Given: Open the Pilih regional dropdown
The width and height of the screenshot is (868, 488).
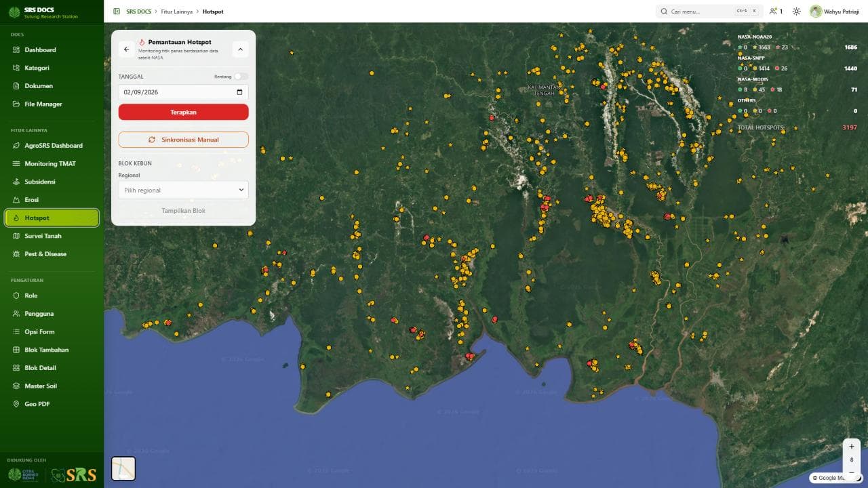Looking at the screenshot, I should pos(183,190).
